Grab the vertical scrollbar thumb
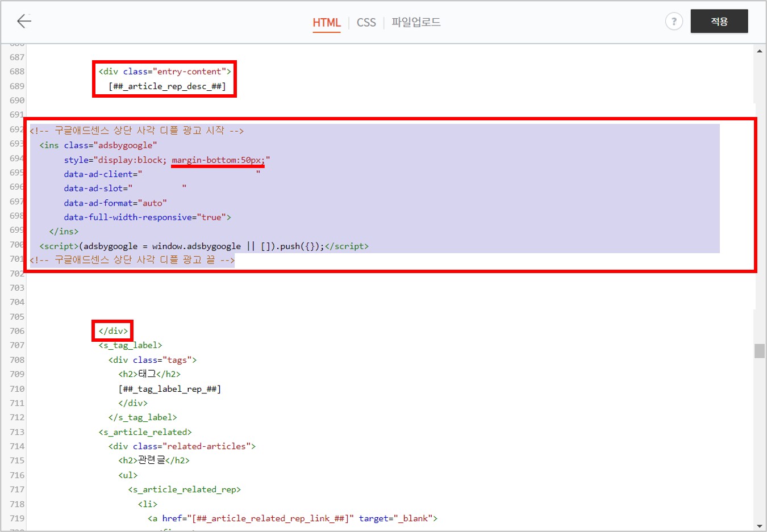 [760, 351]
